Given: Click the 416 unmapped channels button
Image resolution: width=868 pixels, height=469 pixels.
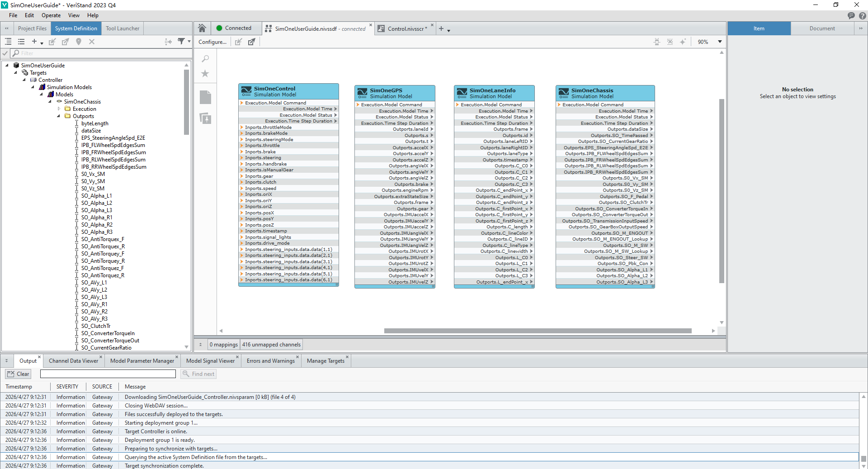Looking at the screenshot, I should click(x=271, y=345).
